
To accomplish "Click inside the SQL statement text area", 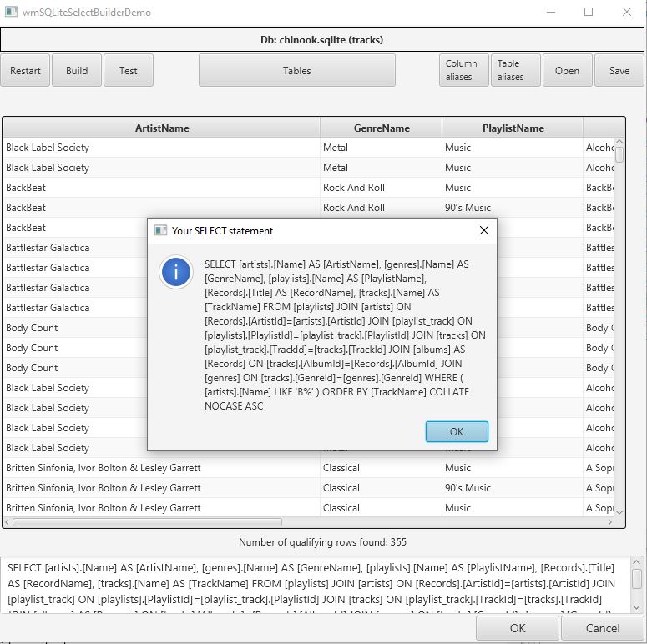I will 316,585.
